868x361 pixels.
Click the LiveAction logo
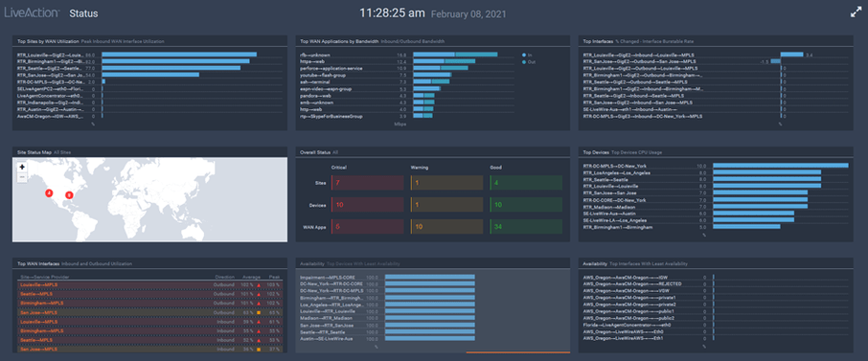32,13
